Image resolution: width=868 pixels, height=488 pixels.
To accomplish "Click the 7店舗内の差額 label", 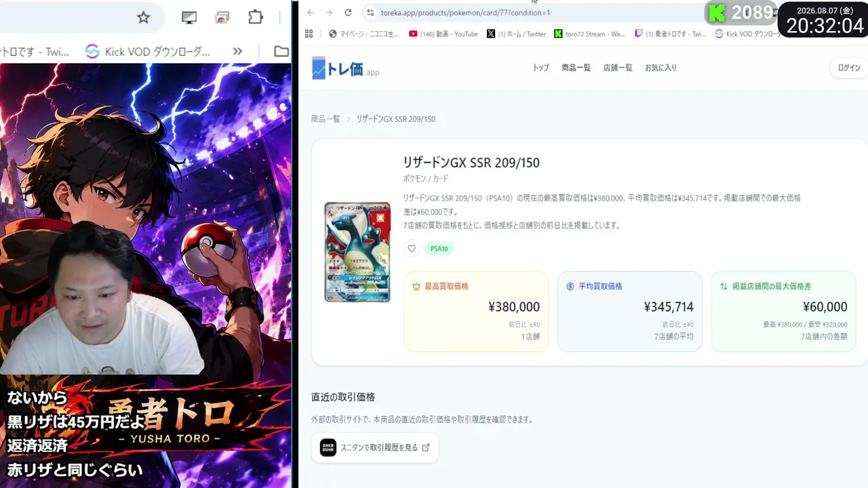I will click(824, 336).
